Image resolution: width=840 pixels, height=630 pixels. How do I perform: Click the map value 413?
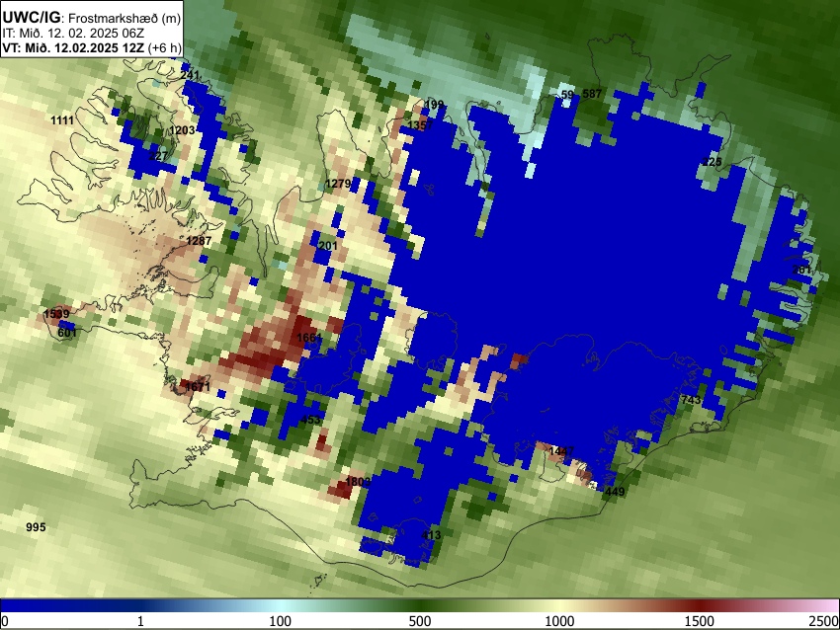click(x=431, y=535)
